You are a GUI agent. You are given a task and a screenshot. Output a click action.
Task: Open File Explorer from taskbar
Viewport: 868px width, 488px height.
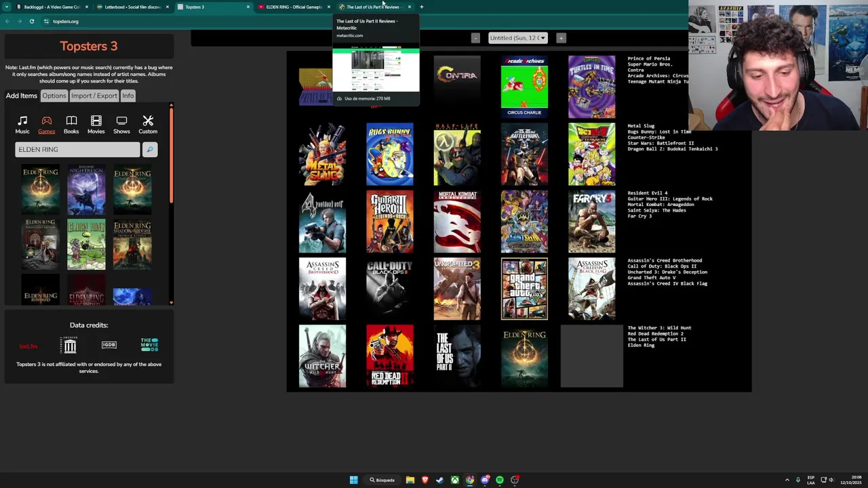(x=410, y=480)
